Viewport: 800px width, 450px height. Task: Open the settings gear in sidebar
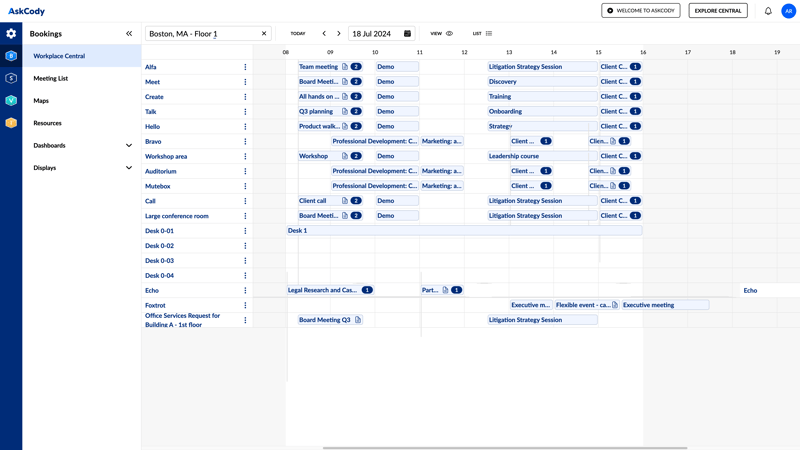(x=11, y=34)
